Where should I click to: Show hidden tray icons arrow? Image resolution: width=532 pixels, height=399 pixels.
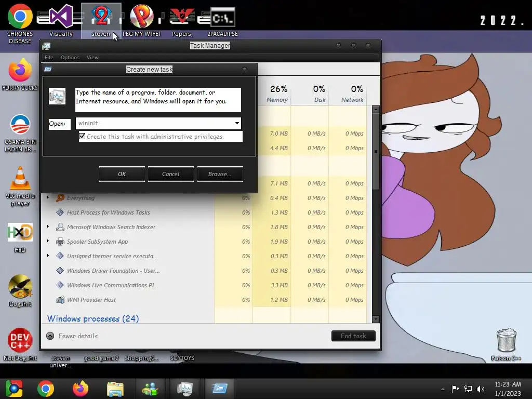[x=443, y=389]
